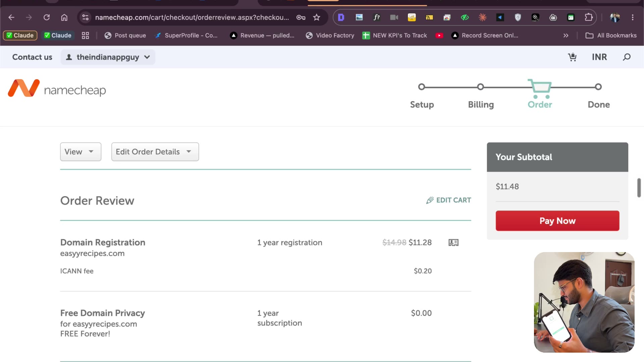The width and height of the screenshot is (644, 362).
Task: Open the YouTube bookmark icon
Action: coord(439,36)
